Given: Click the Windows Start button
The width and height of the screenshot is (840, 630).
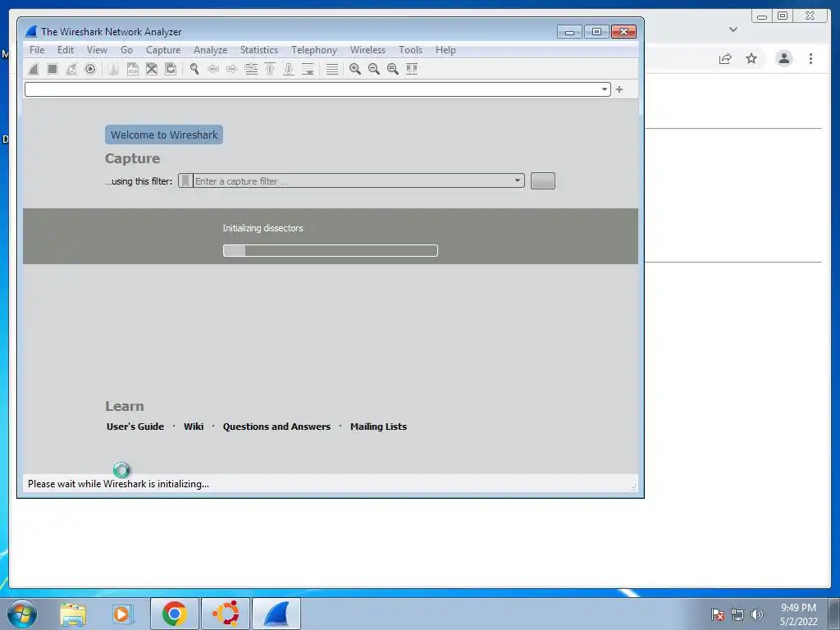Looking at the screenshot, I should [22, 614].
